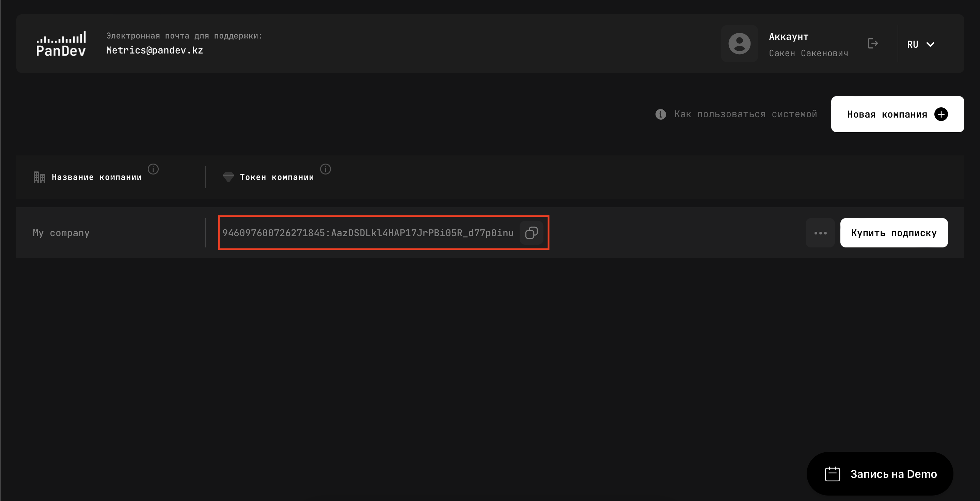980x501 pixels.
Task: Click the info icon next to Название компании
Action: coord(153,169)
